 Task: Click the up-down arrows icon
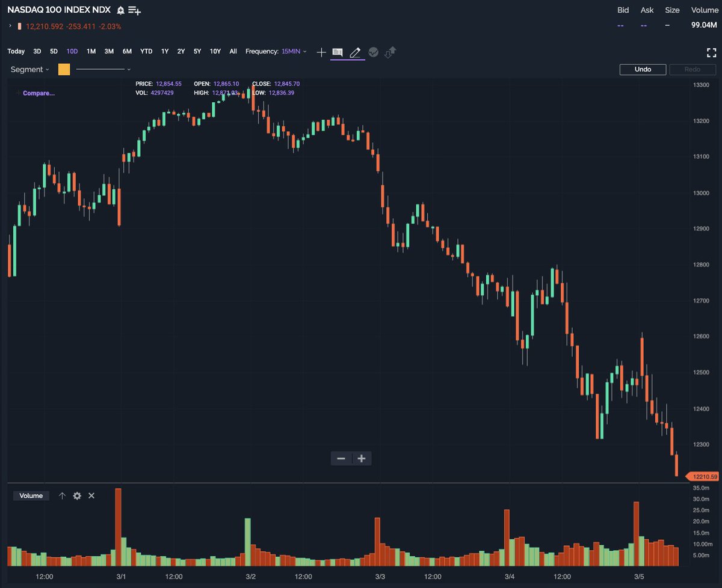[390, 52]
